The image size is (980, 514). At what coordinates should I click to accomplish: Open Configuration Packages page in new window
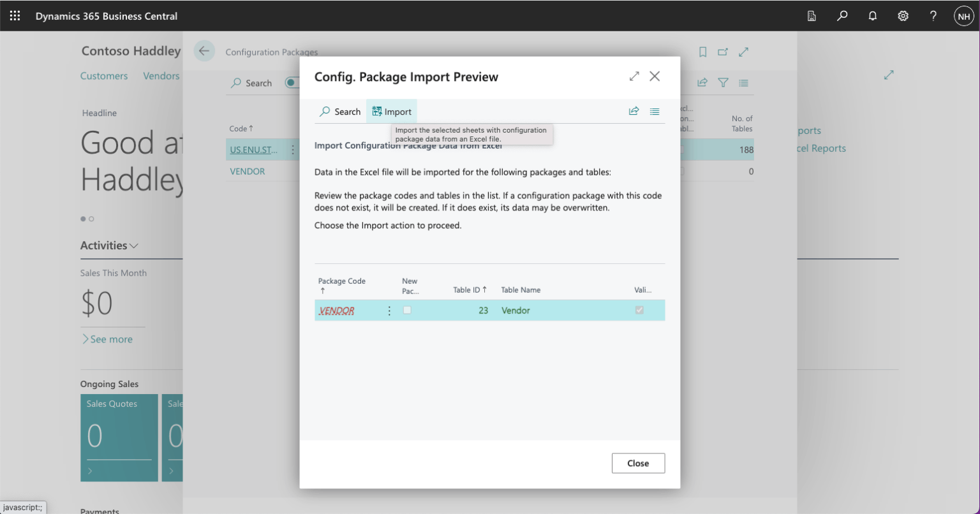pyautogui.click(x=723, y=52)
